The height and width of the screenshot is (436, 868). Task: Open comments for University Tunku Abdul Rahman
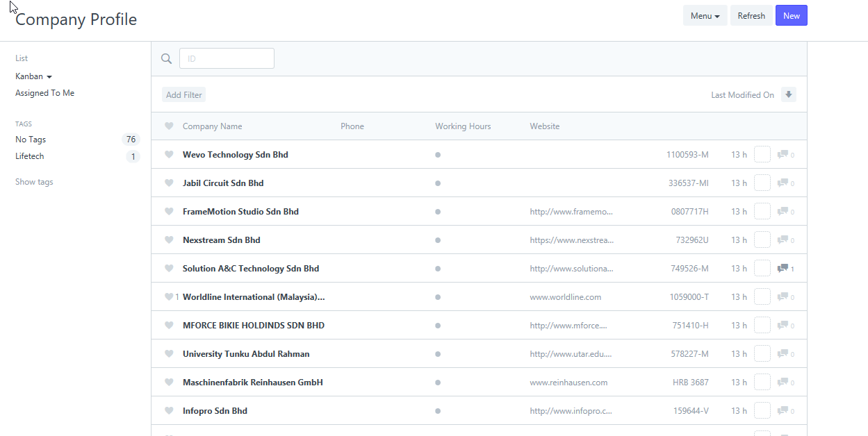point(785,354)
